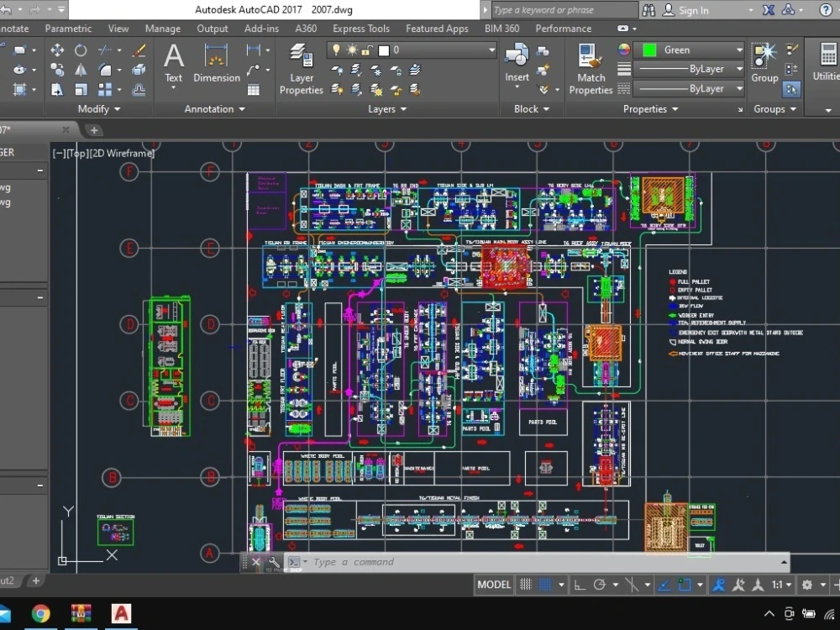Open the annotation scale 1:1 dropdown
This screenshot has width=840, height=630.
pyautogui.click(x=781, y=585)
